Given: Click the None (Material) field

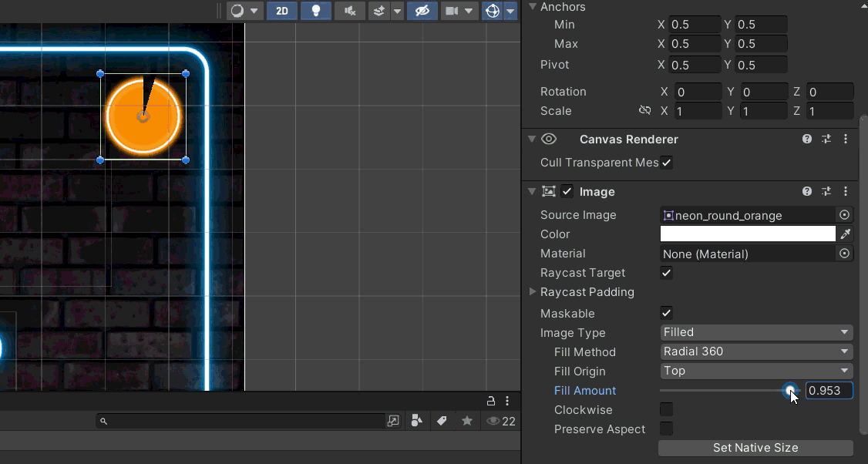Looking at the screenshot, I should 747,254.
